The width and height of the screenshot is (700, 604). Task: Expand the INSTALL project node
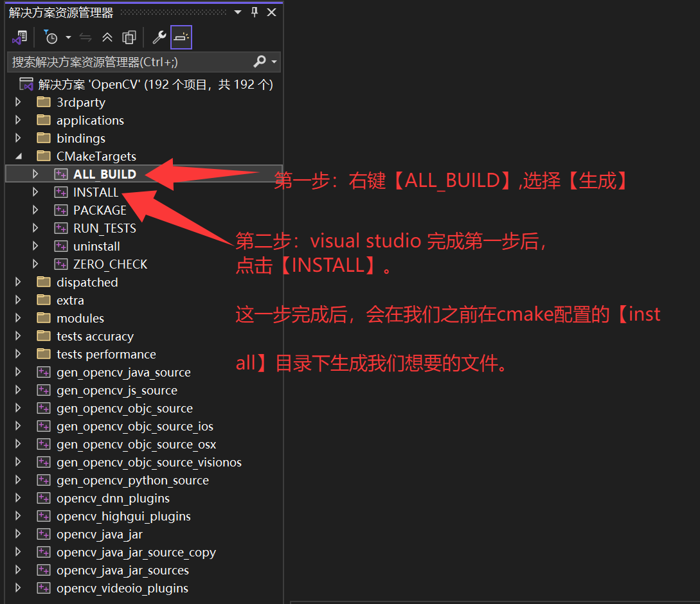tap(35, 192)
